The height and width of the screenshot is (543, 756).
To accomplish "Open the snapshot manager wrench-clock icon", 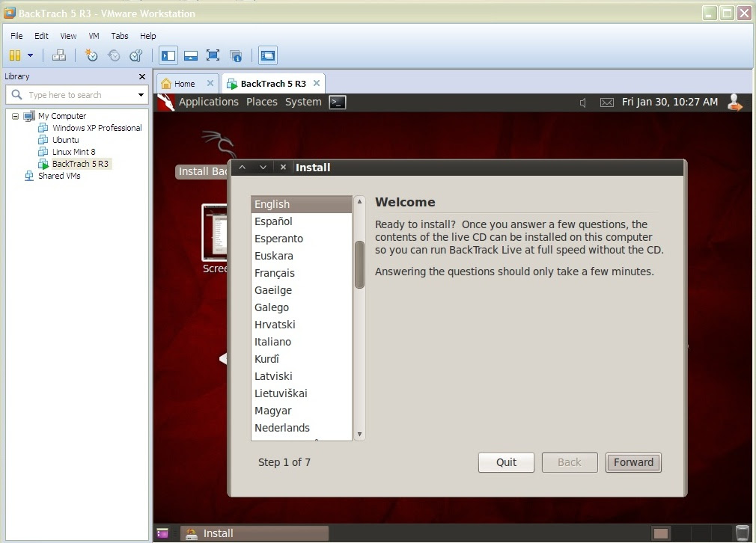I will (136, 55).
